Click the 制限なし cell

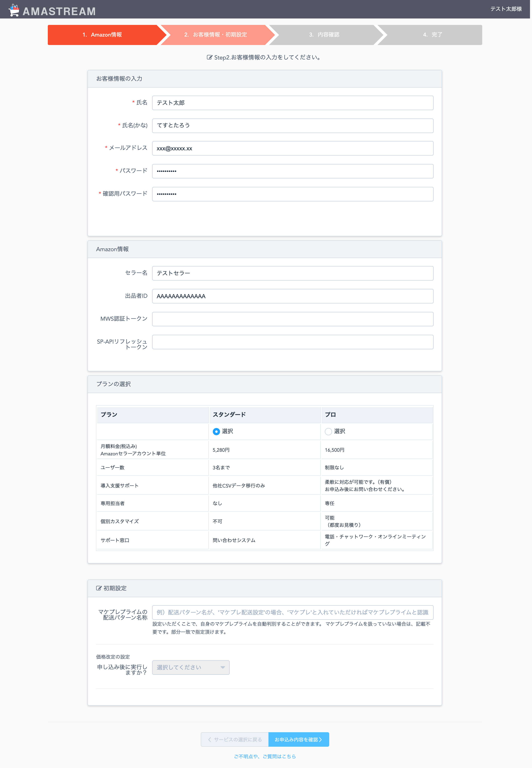point(377,467)
